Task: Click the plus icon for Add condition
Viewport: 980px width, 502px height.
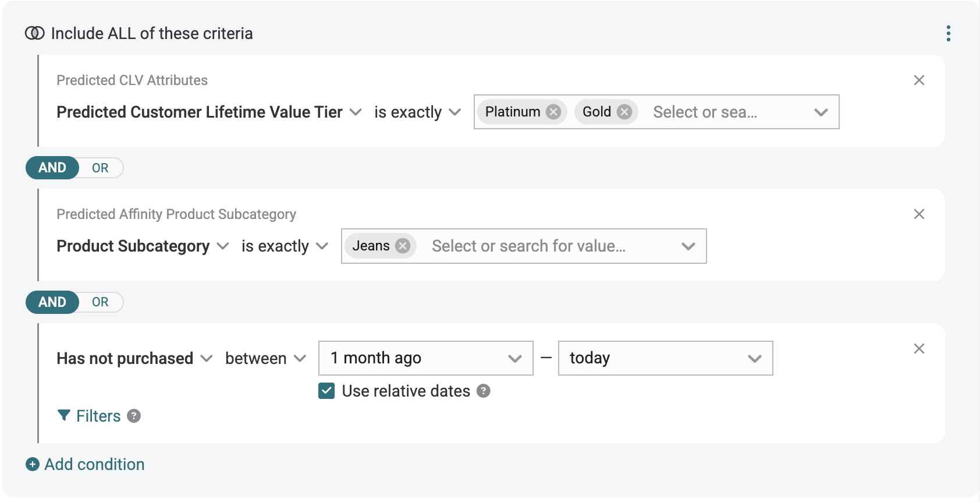Action: 33,464
